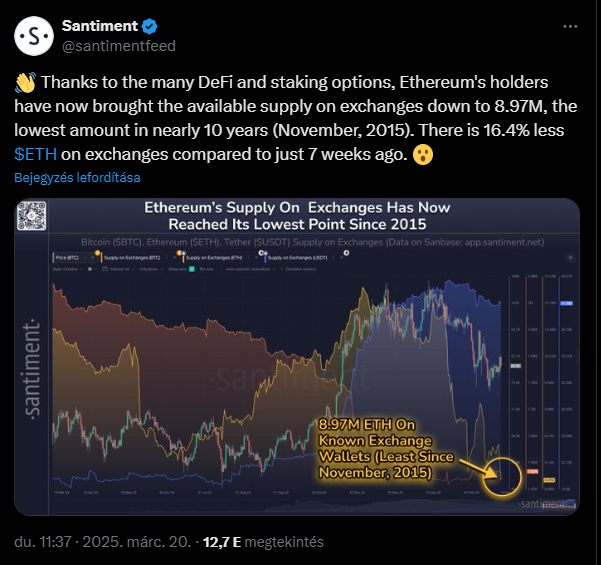Remove the Price (BTC) metric with its X
Viewport: 601px width, 565px height.
(92, 258)
